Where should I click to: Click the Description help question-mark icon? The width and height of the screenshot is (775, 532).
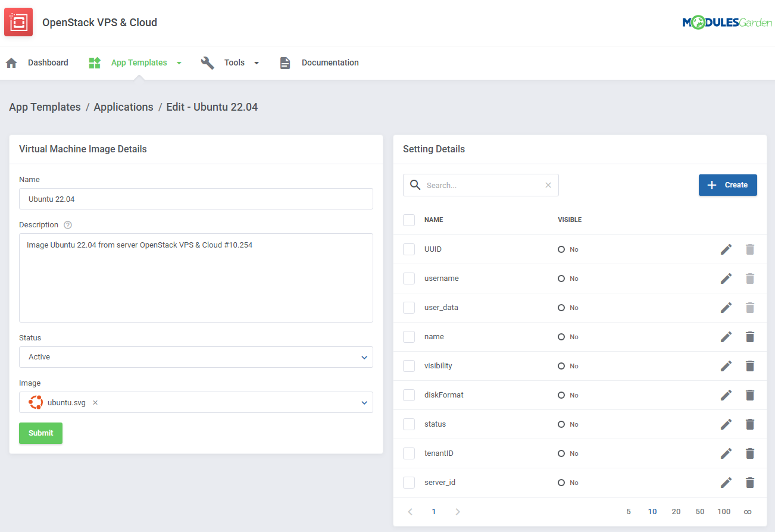click(68, 225)
